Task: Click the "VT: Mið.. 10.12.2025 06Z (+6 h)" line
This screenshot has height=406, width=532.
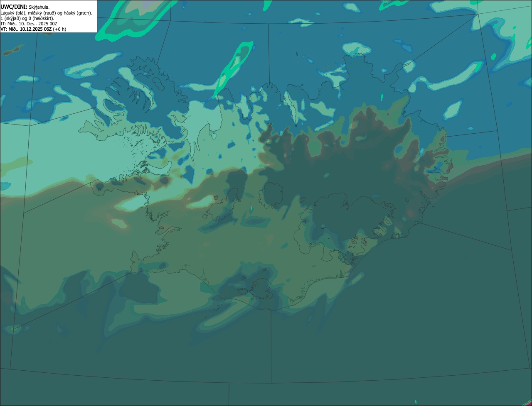Action: (x=33, y=29)
